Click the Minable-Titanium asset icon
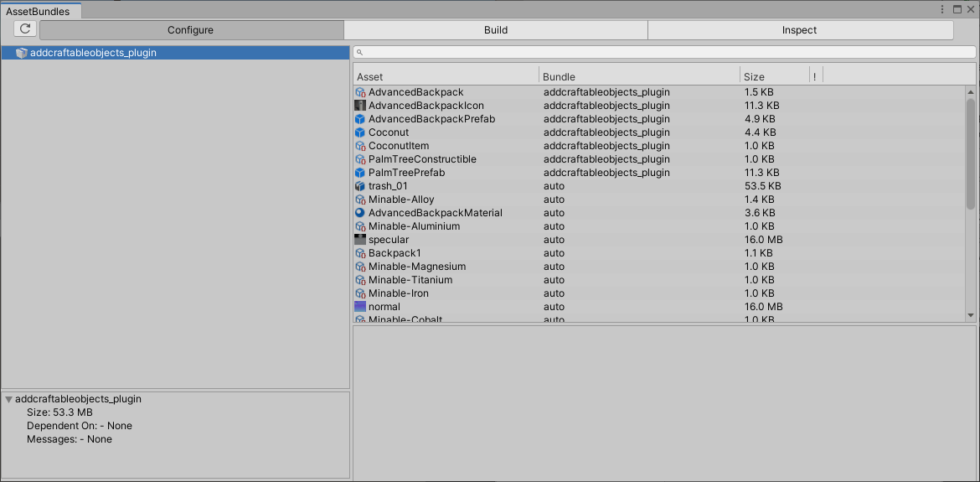This screenshot has height=482, width=980. (x=360, y=280)
